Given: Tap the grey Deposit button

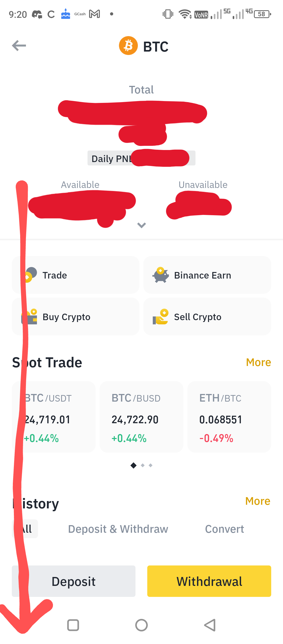Looking at the screenshot, I should coord(74,581).
